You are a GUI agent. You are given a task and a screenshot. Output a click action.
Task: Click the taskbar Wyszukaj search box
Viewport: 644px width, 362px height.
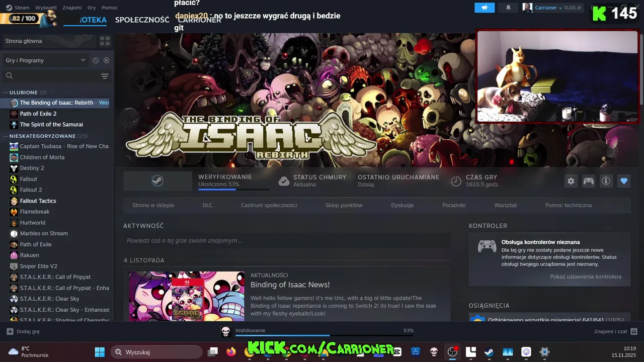[x=156, y=352]
